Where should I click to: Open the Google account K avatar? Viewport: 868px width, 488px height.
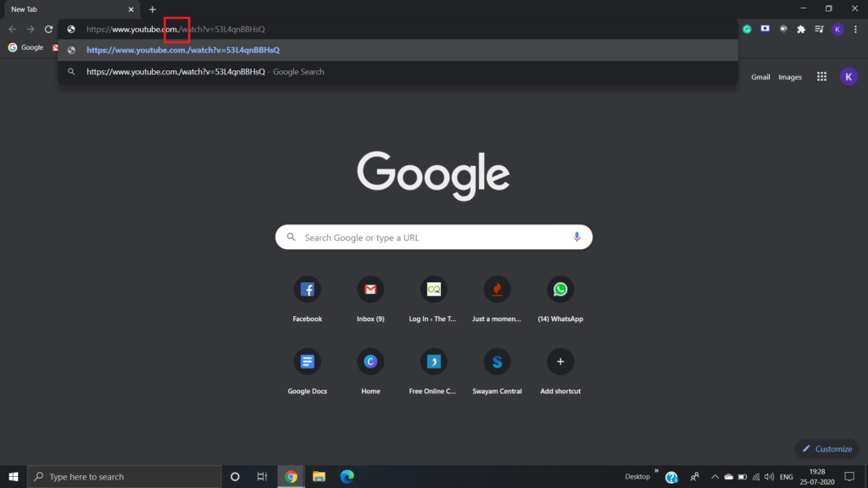pyautogui.click(x=849, y=77)
